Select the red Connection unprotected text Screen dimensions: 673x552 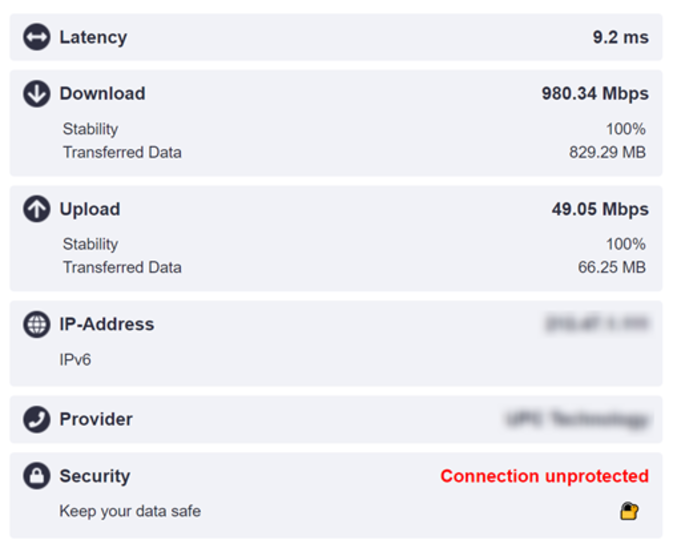(544, 476)
